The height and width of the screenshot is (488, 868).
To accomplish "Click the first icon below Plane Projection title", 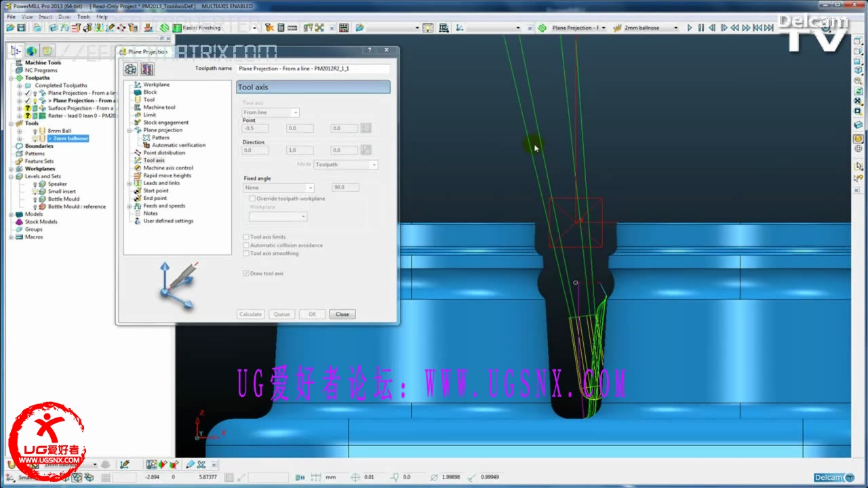I will click(130, 69).
